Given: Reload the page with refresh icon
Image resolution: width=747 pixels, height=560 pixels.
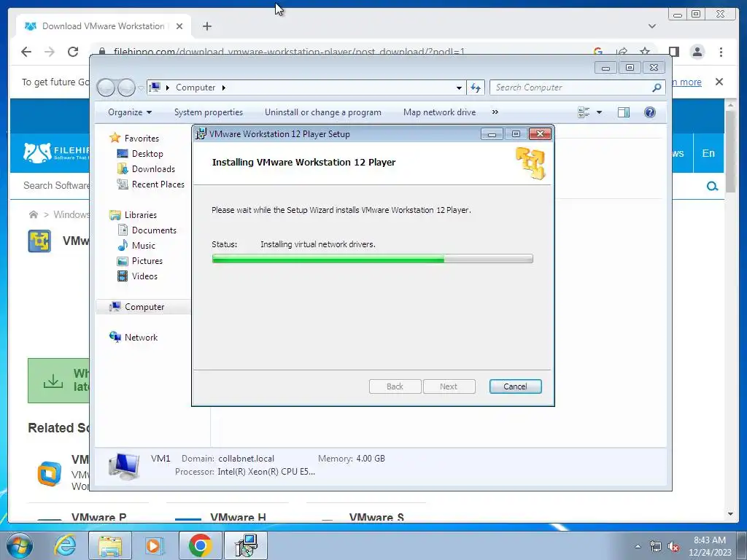Looking at the screenshot, I should [73, 52].
